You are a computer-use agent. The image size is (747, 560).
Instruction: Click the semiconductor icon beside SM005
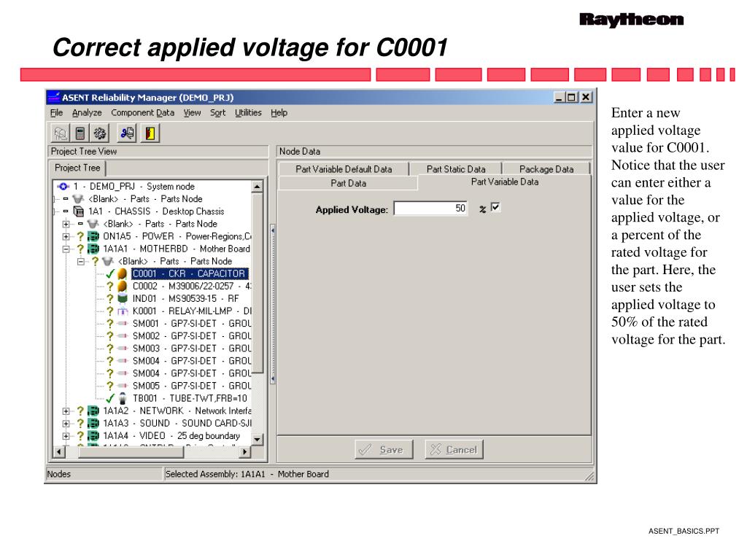click(x=123, y=386)
